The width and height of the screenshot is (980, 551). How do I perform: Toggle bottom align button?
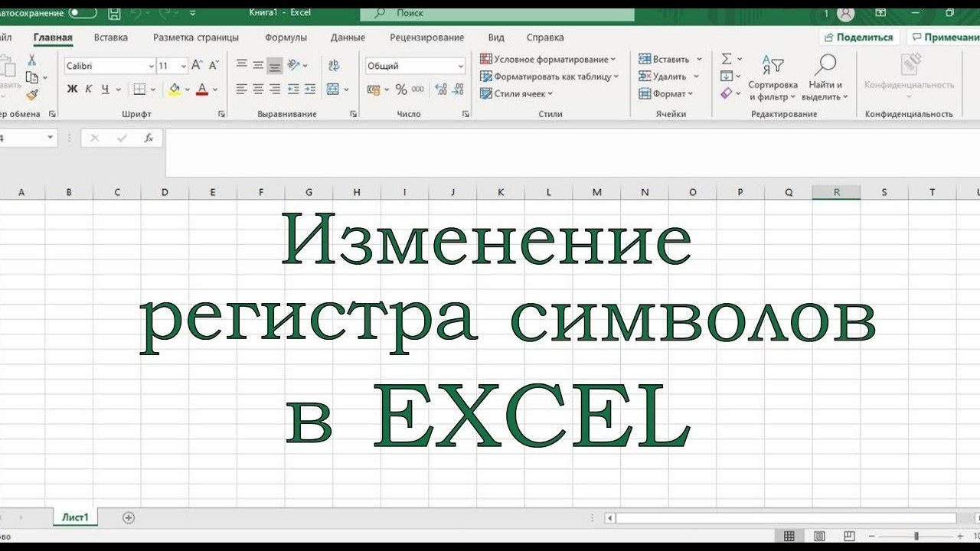275,66
